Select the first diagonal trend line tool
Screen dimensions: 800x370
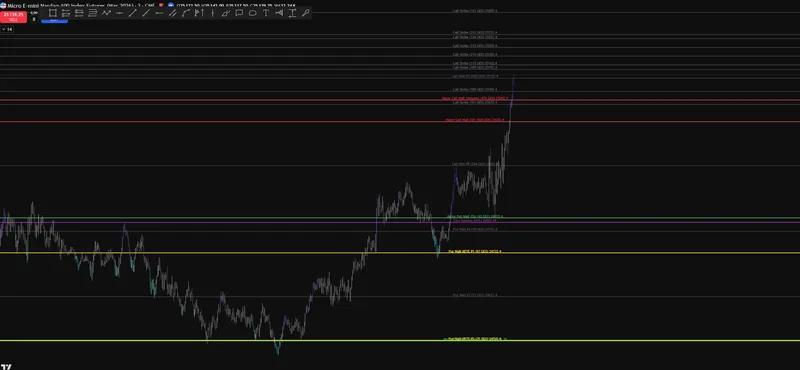coord(133,13)
